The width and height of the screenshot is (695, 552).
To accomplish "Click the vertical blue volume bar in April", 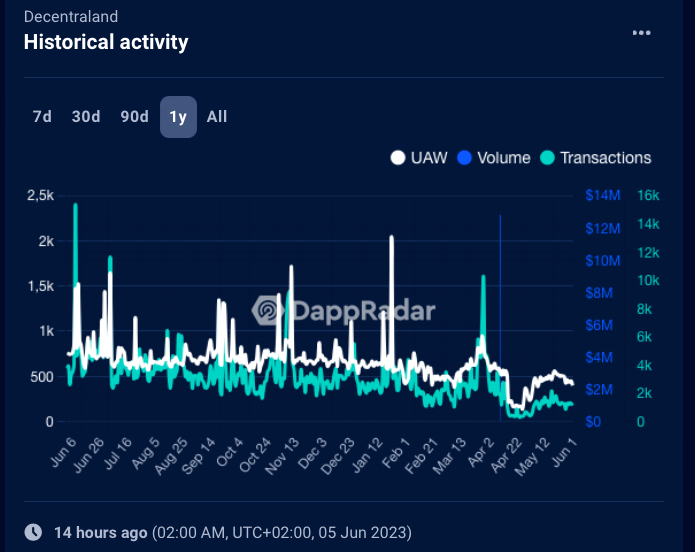I will coord(500,317).
